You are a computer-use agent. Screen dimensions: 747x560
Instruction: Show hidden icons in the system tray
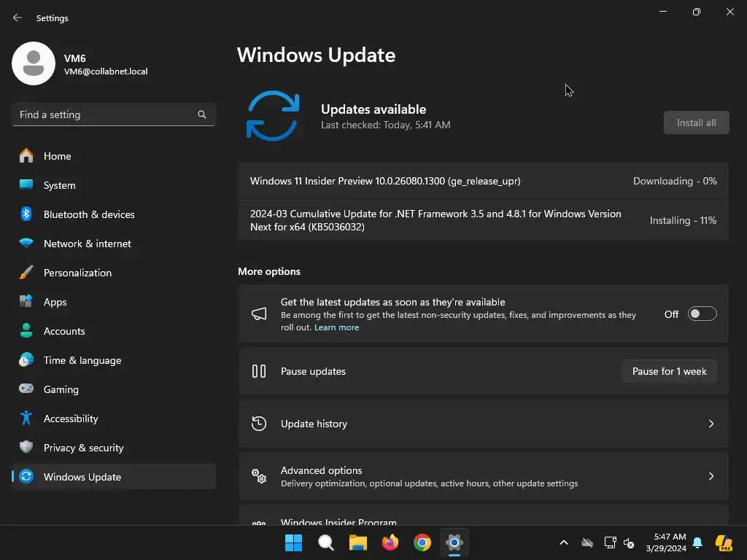tap(564, 542)
